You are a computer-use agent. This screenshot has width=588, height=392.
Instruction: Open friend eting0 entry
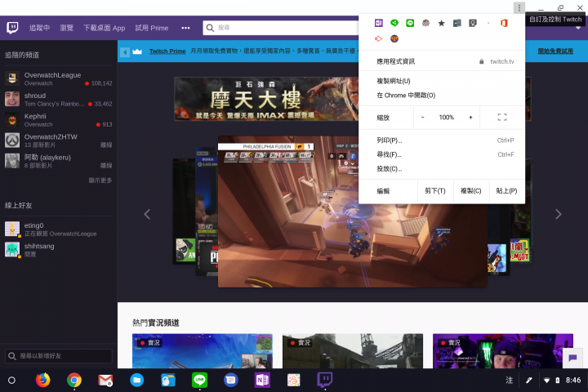59,229
